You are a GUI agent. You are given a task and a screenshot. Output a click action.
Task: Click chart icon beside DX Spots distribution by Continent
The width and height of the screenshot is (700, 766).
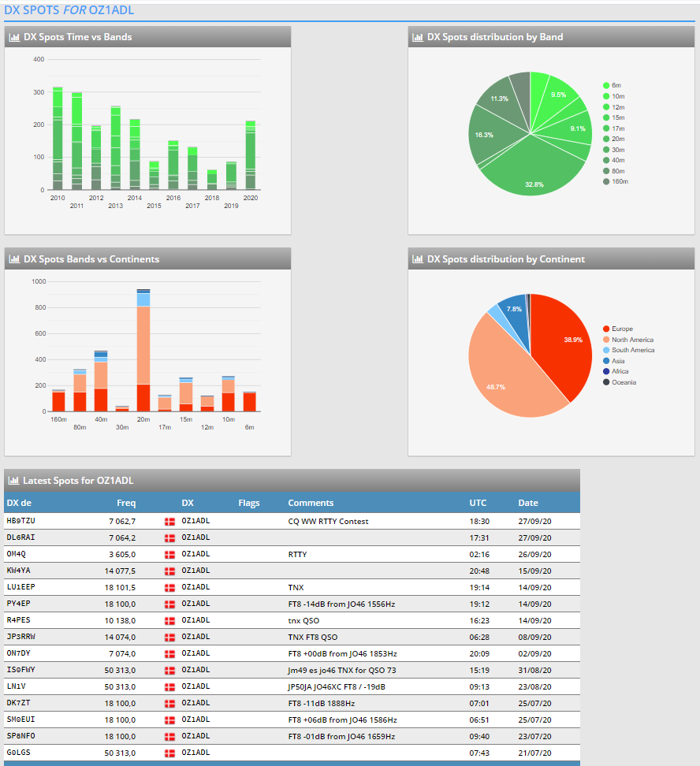pos(418,259)
